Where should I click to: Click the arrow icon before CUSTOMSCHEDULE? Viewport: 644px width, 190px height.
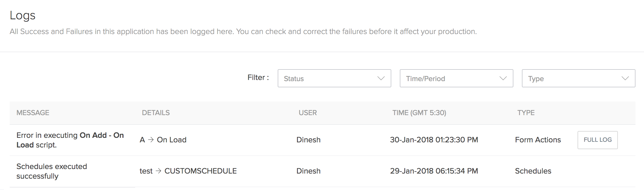coord(158,171)
